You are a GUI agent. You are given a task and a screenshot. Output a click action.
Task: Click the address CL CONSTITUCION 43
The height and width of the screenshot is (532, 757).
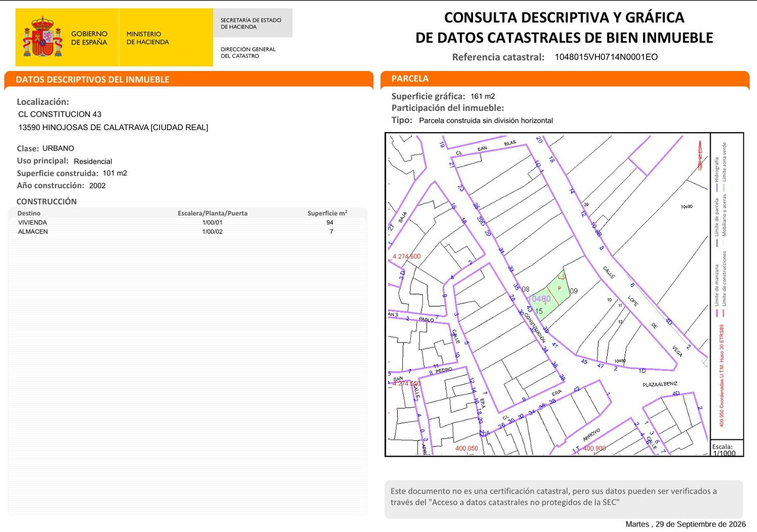click(60, 114)
